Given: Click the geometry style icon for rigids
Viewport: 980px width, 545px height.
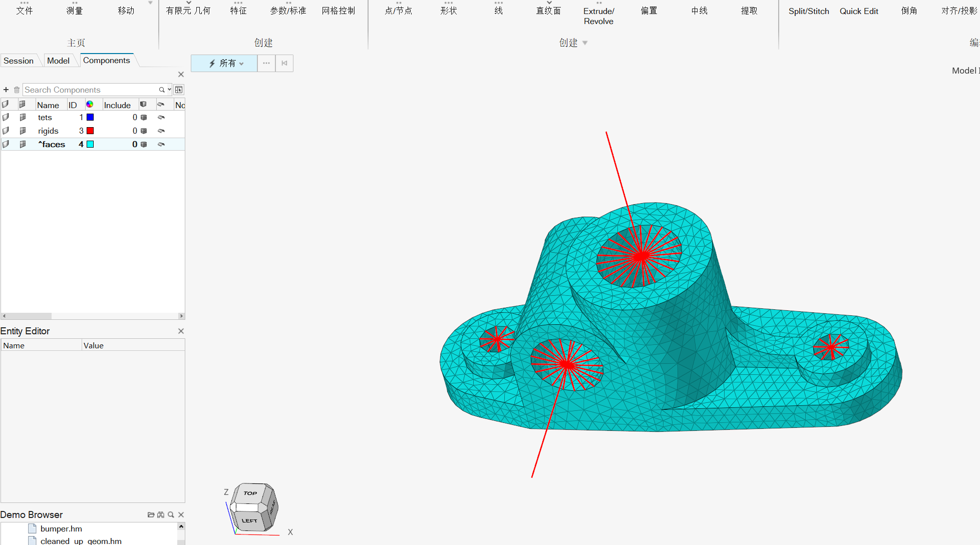Looking at the screenshot, I should click(x=161, y=131).
